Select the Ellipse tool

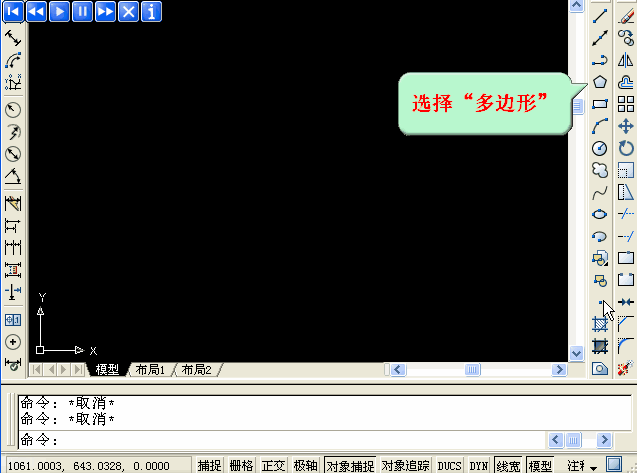click(600, 214)
